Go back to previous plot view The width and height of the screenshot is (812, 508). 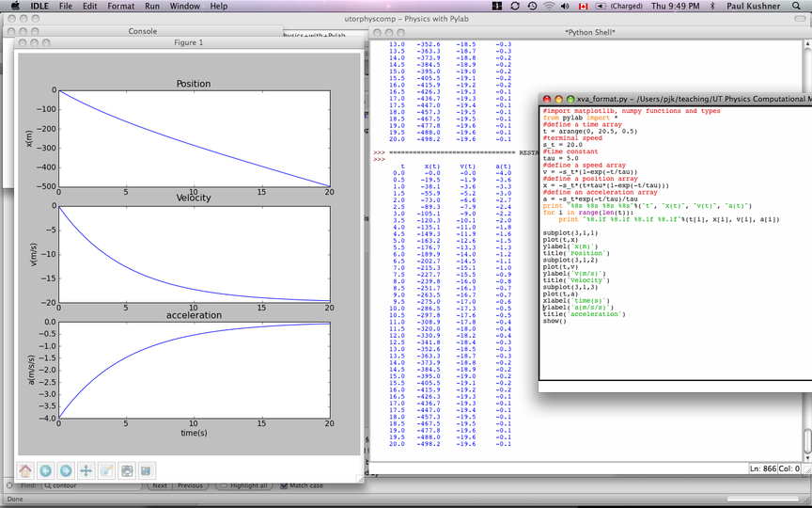(45, 470)
